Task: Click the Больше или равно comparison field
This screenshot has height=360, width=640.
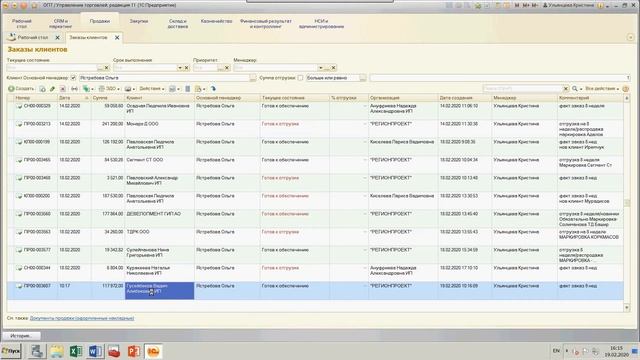Action: point(332,78)
